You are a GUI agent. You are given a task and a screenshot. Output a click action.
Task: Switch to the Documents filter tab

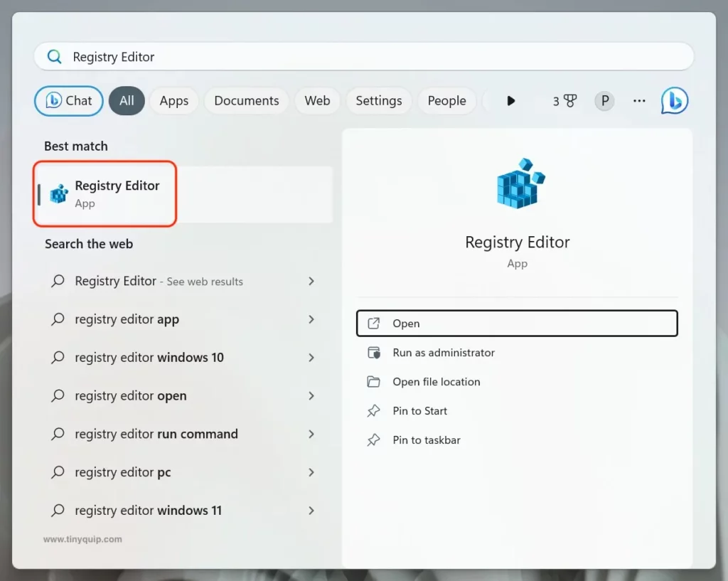(x=246, y=101)
